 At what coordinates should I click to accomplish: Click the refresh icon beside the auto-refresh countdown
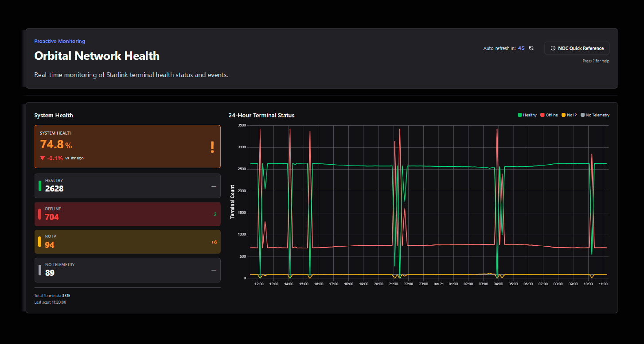point(531,48)
